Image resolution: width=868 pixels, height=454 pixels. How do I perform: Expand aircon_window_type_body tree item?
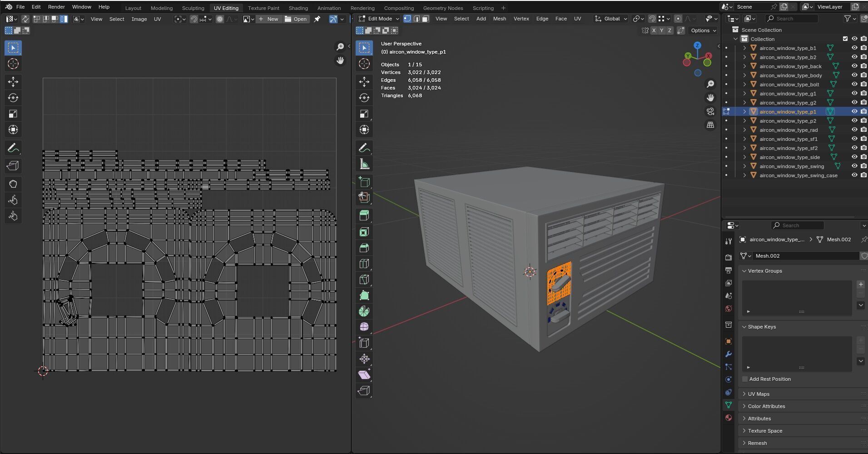(744, 75)
